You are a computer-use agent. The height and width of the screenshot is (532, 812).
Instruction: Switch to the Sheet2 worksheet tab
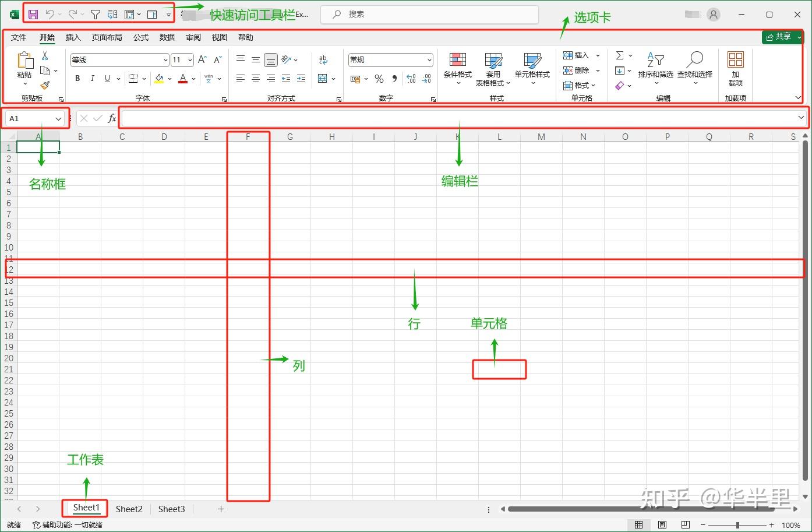pyautogui.click(x=129, y=509)
